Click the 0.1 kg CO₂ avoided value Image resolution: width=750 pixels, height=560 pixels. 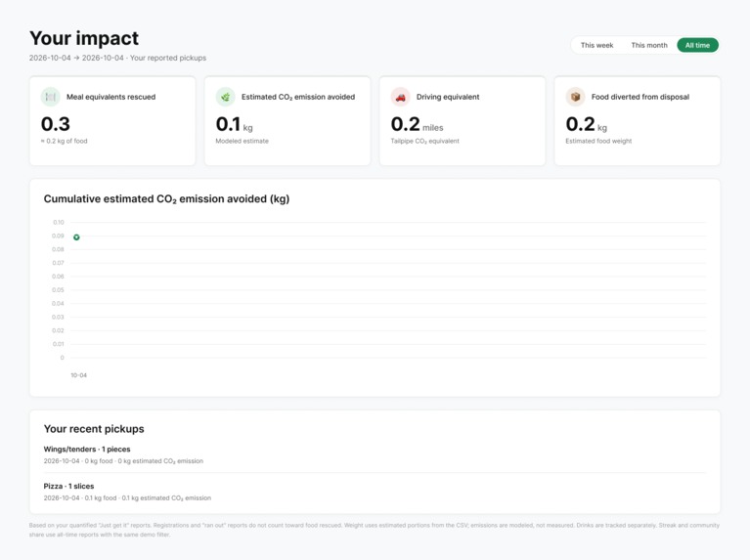point(234,124)
